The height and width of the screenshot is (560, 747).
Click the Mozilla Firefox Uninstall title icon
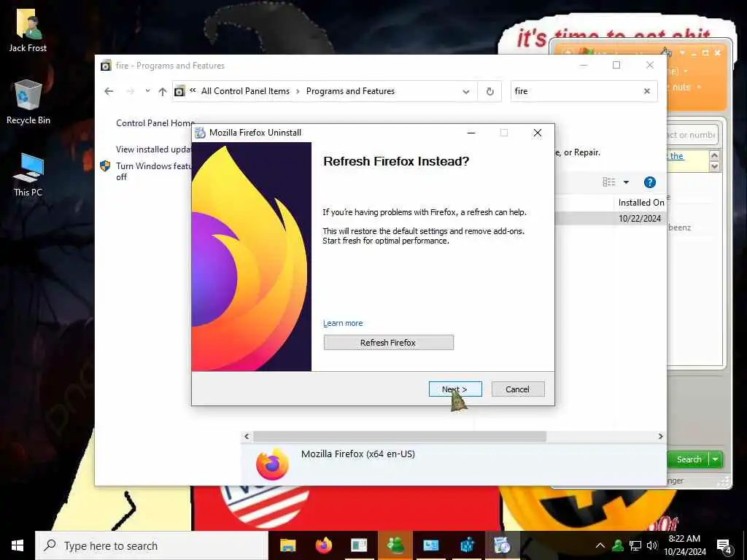(200, 133)
